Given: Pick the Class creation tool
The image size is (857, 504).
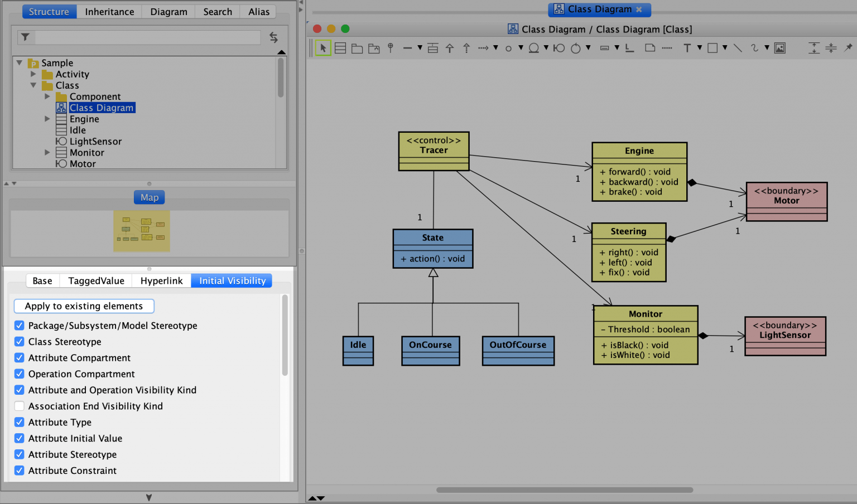Looking at the screenshot, I should point(340,47).
